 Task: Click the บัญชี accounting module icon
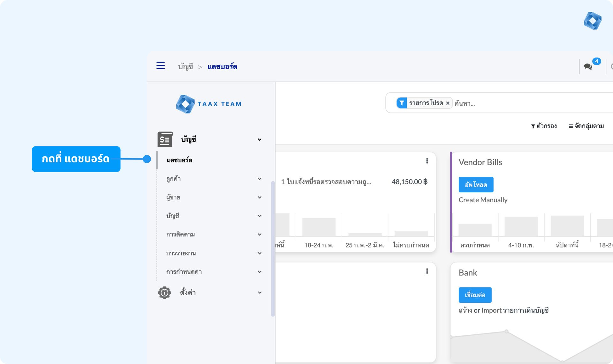[165, 139]
